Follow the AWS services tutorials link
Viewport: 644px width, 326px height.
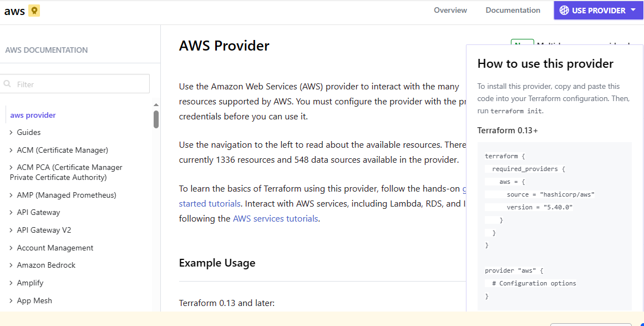275,218
